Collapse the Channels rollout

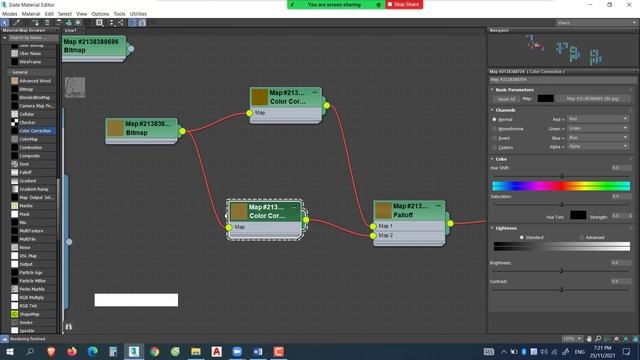click(x=492, y=110)
